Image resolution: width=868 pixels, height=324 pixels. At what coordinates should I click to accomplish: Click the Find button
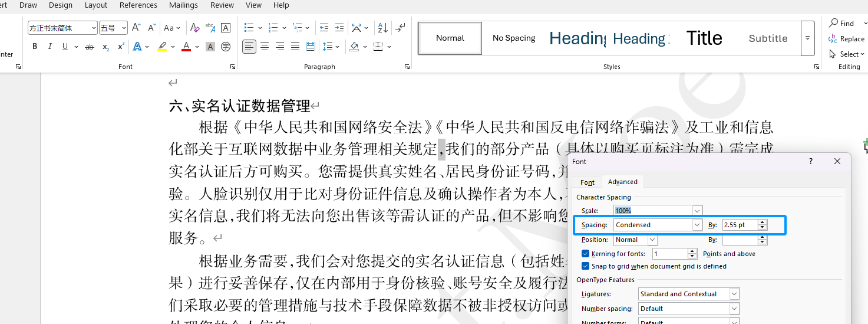click(841, 23)
